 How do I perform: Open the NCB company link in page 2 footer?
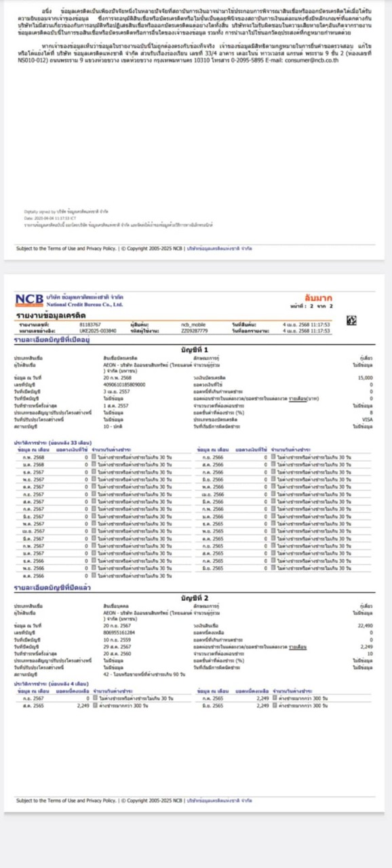pyautogui.click(x=220, y=801)
